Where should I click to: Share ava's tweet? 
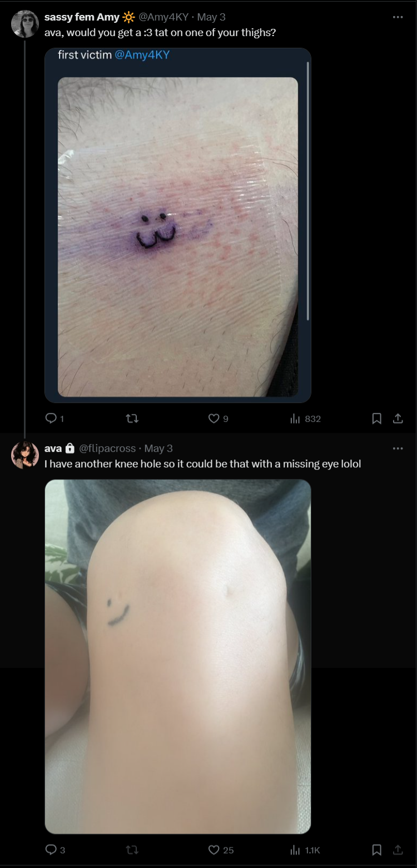(398, 850)
